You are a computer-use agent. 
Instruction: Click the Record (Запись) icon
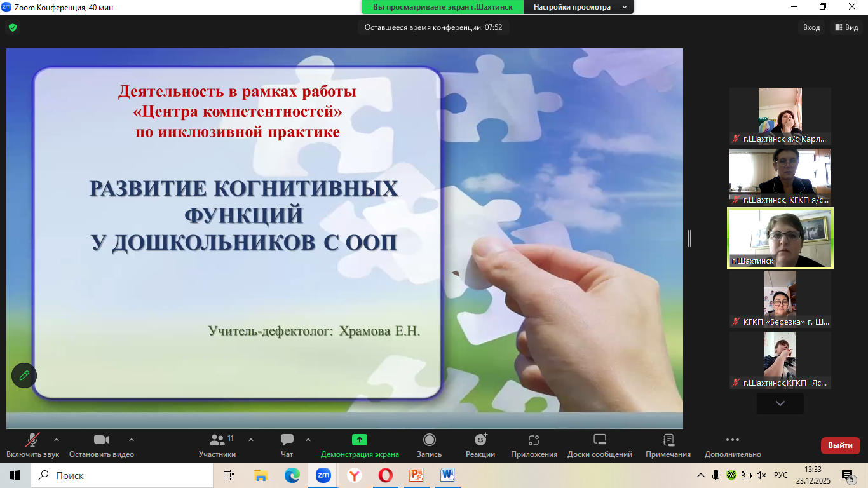point(430,440)
